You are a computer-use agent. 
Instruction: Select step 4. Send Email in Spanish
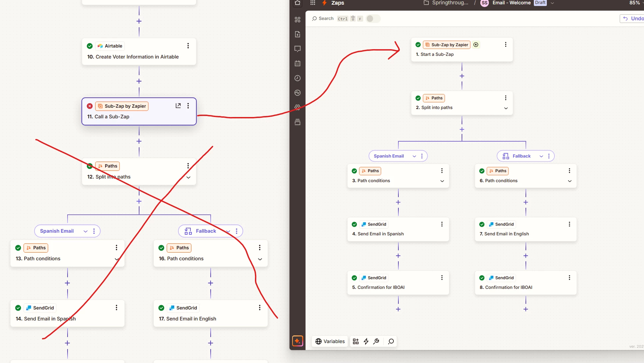pos(398,229)
